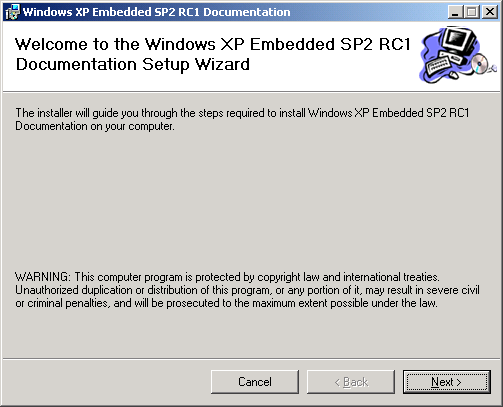Click the 'Welcome to the Windows XP' heading line
This screenshot has height=407, width=503.
[x=213, y=44]
